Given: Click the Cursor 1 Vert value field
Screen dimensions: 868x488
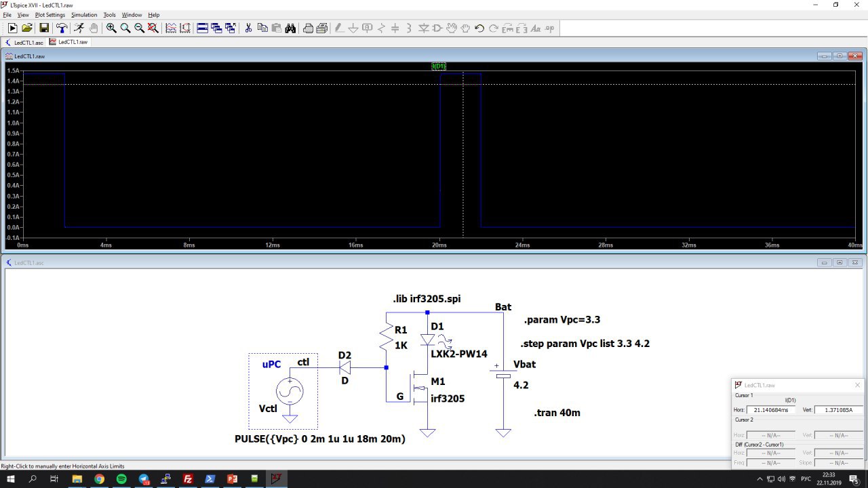Looking at the screenshot, I should pyautogui.click(x=838, y=410).
